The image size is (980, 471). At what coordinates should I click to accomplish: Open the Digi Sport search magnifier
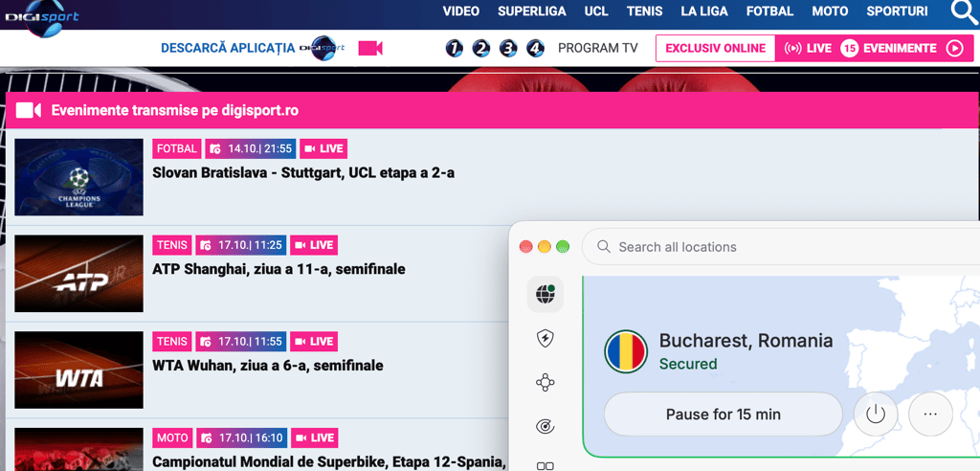[x=965, y=12]
